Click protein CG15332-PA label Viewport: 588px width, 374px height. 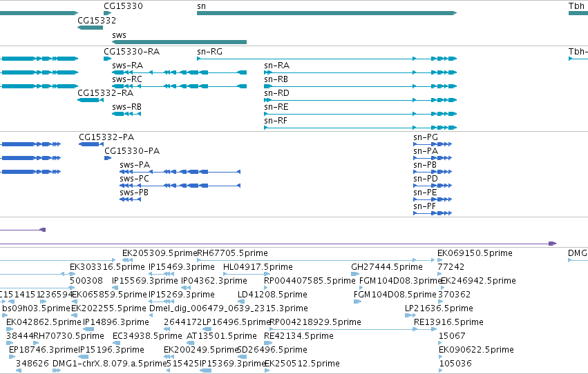(106, 137)
